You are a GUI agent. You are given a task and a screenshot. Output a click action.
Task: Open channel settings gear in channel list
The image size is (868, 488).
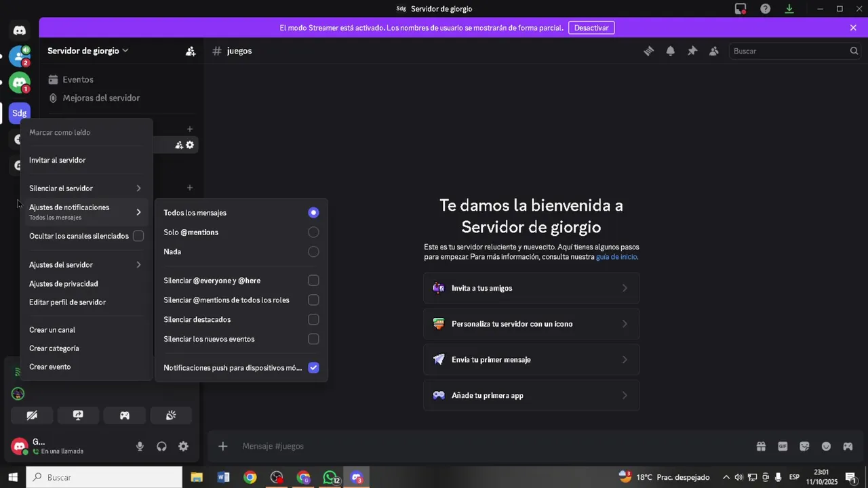tap(190, 144)
